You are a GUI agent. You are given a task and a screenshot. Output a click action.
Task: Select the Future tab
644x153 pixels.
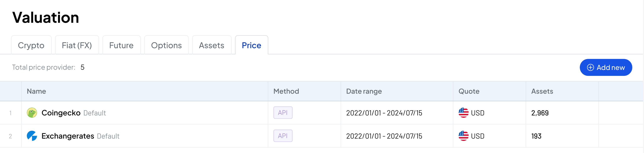coord(121,45)
